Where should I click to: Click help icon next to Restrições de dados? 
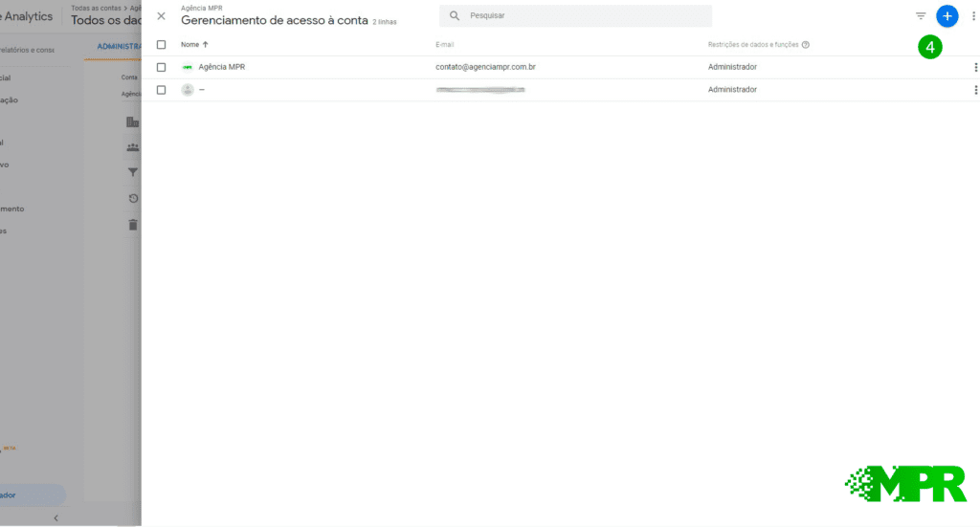(806, 44)
